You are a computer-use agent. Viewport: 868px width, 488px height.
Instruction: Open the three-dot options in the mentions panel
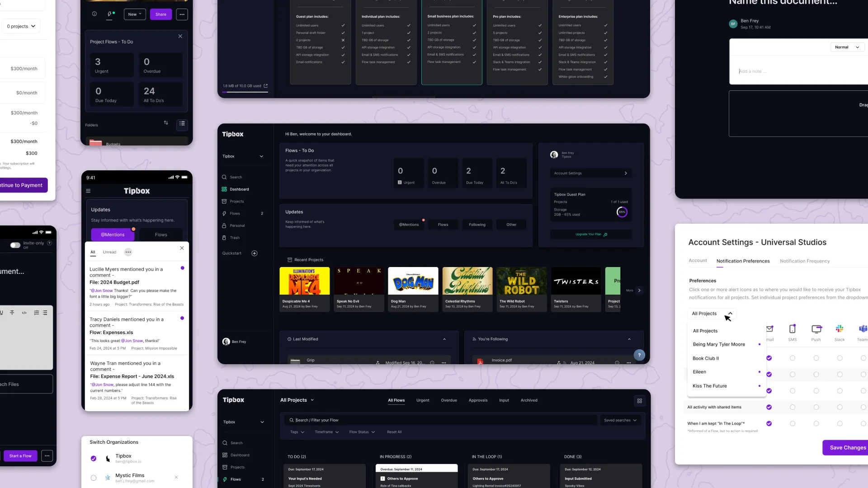click(128, 252)
